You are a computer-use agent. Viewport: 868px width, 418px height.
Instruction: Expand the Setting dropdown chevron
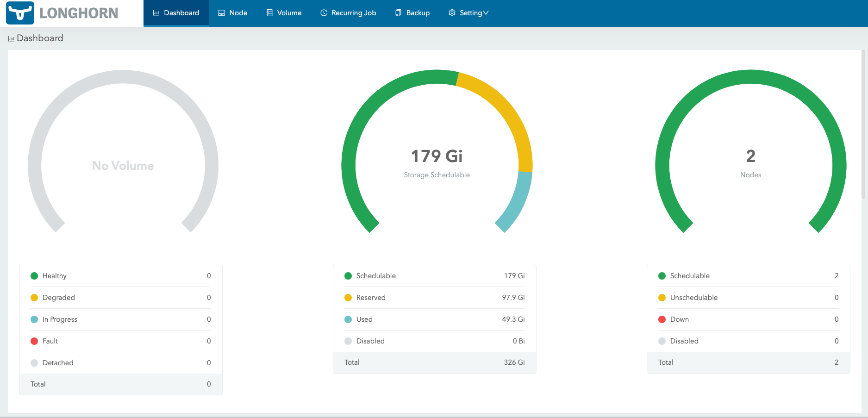pos(486,13)
